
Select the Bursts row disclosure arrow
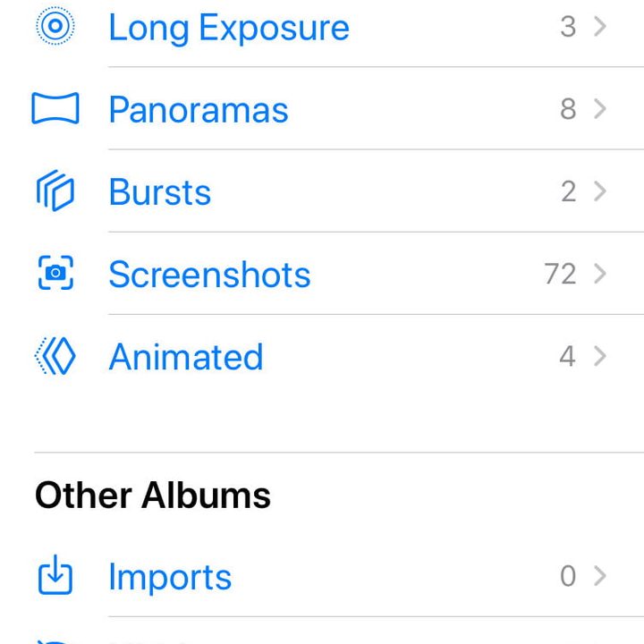[x=600, y=191]
